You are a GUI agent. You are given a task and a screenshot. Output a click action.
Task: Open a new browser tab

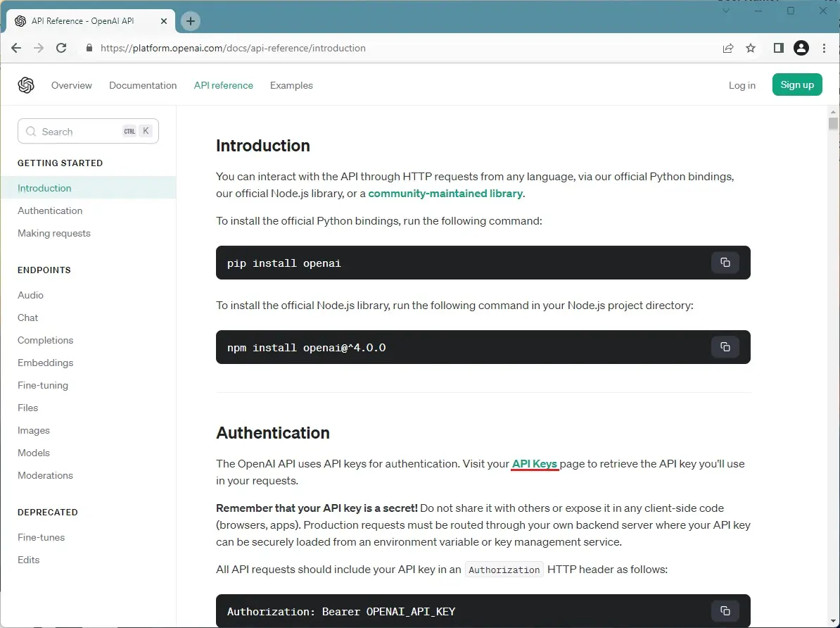[191, 21]
